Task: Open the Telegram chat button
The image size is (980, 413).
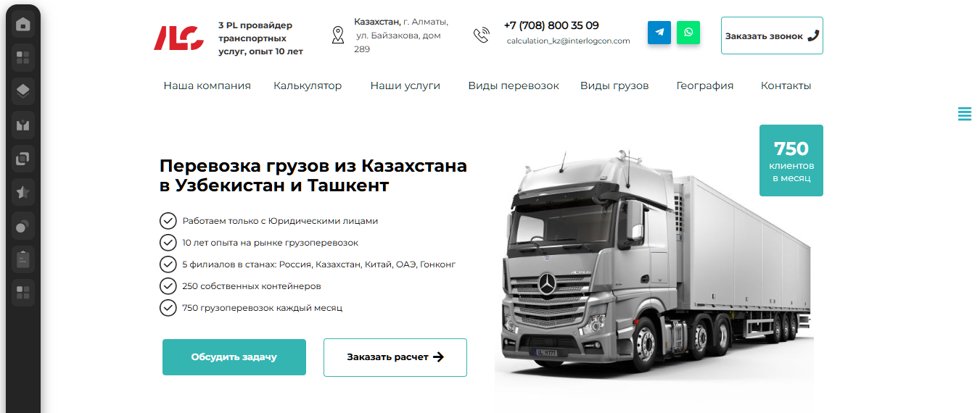Action: tap(659, 33)
